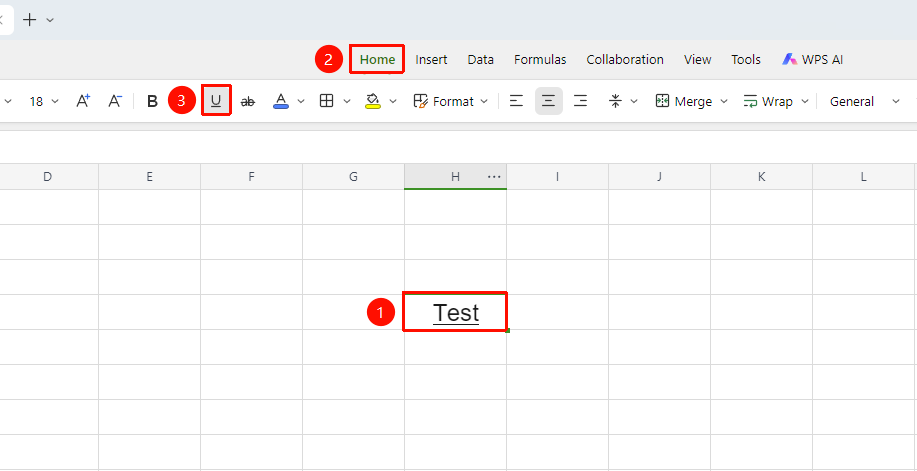The height and width of the screenshot is (471, 917).
Task: Set vertical middle alignment
Action: (615, 101)
